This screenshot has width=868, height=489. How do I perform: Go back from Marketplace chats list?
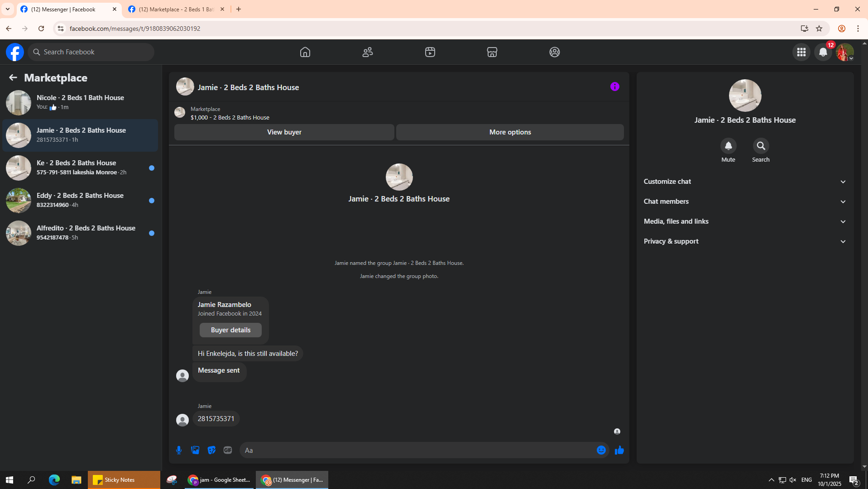(13, 78)
